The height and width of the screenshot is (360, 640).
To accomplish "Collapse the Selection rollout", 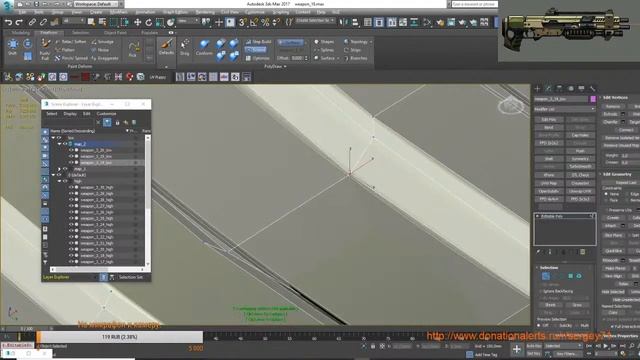I will (x=537, y=268).
